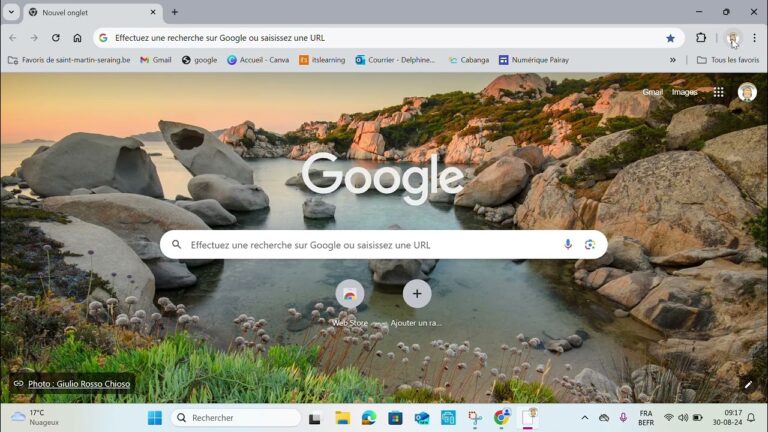Open the Extensions puzzle icon
The width and height of the screenshot is (768, 432).
click(701, 38)
